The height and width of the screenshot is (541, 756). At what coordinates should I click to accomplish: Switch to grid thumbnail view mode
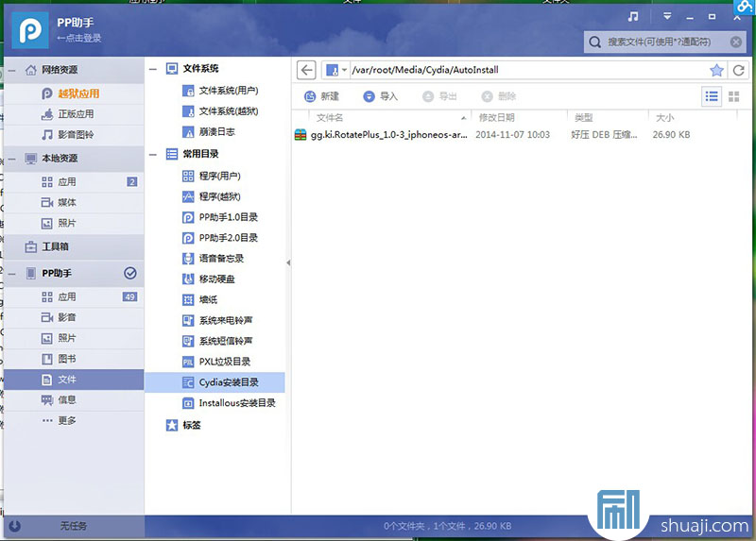(x=735, y=96)
